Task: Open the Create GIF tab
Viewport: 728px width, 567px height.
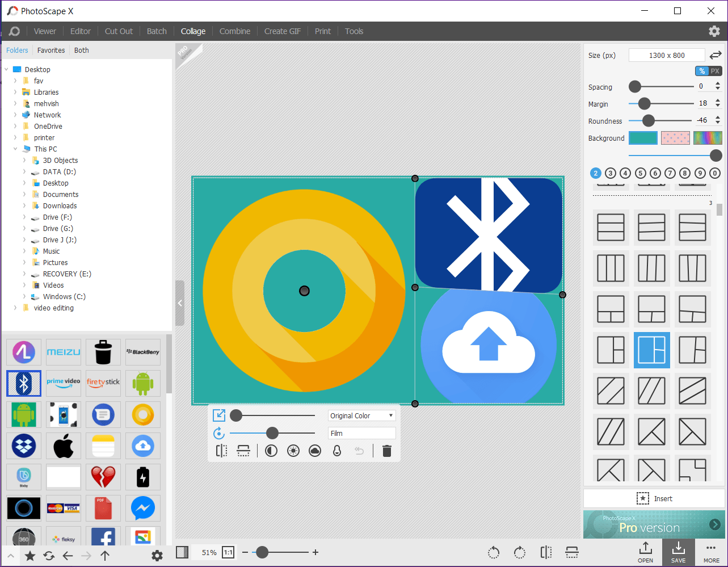Action: tap(283, 31)
